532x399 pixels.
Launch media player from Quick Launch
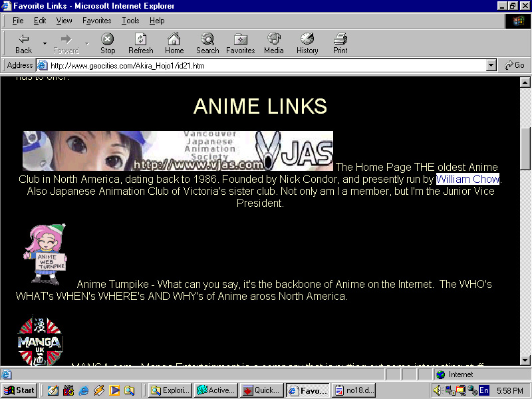pos(114,390)
